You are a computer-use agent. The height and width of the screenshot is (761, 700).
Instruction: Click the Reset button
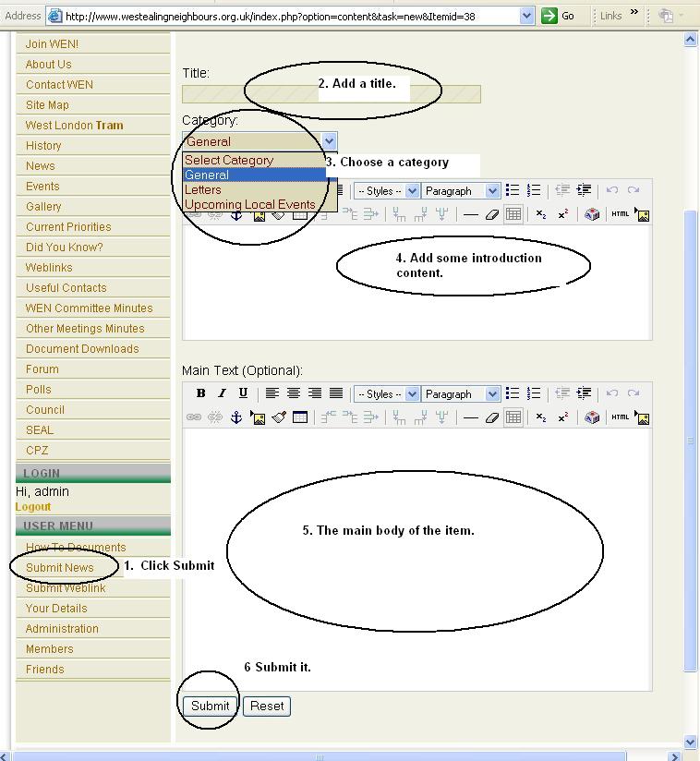(x=267, y=706)
